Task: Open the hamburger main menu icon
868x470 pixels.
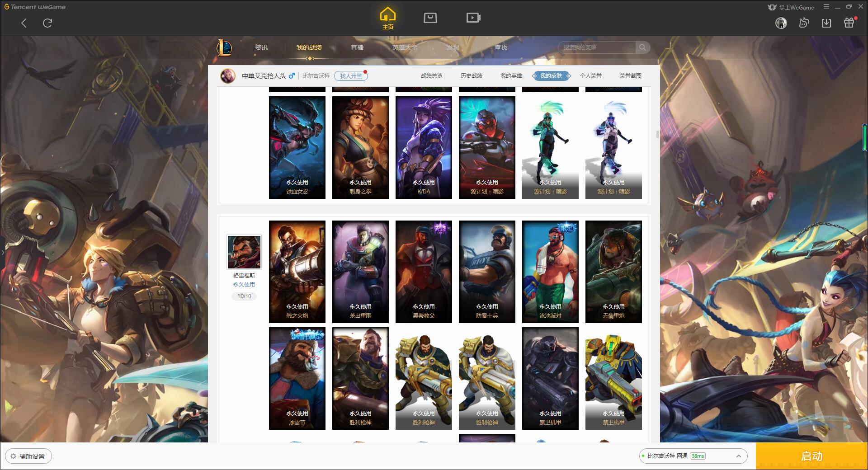Action: click(x=826, y=7)
